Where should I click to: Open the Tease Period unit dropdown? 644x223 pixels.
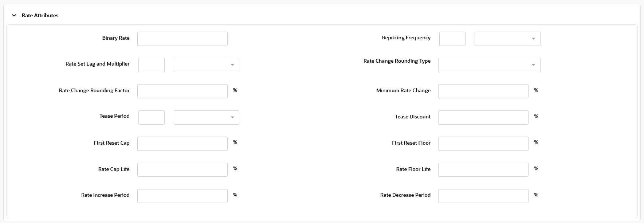[206, 118]
